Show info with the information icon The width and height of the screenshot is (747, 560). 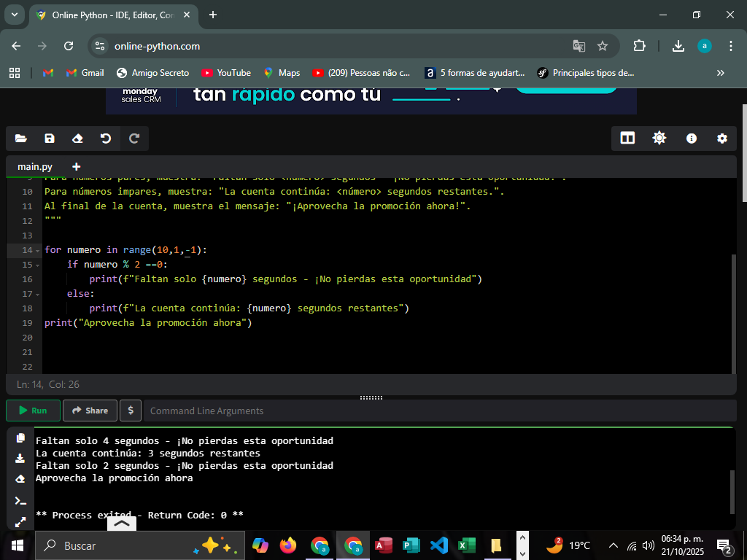click(691, 139)
